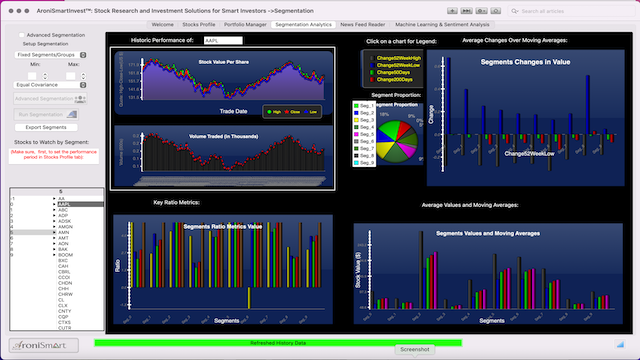This screenshot has width=640, height=360.
Task: Click the Export Segments button
Action: (x=46, y=127)
